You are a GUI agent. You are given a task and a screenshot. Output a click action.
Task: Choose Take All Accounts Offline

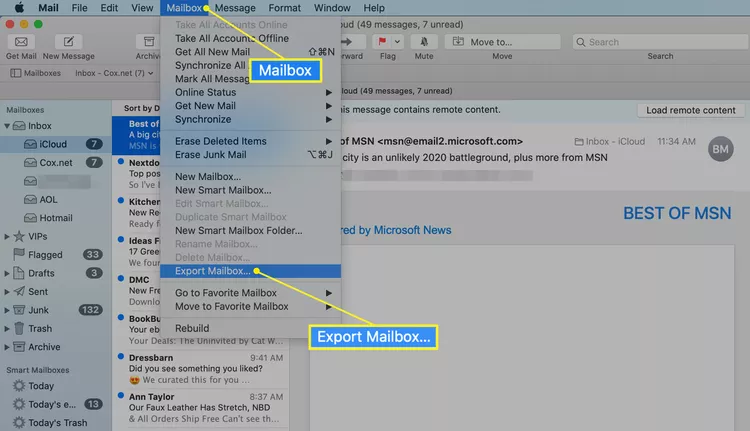pos(250,38)
